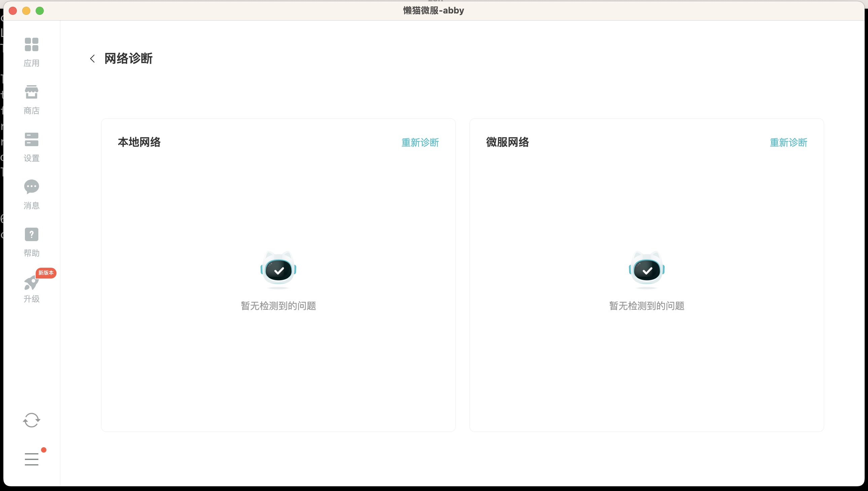
Task: Click the robot cat icon under 本地网络
Action: (278, 270)
